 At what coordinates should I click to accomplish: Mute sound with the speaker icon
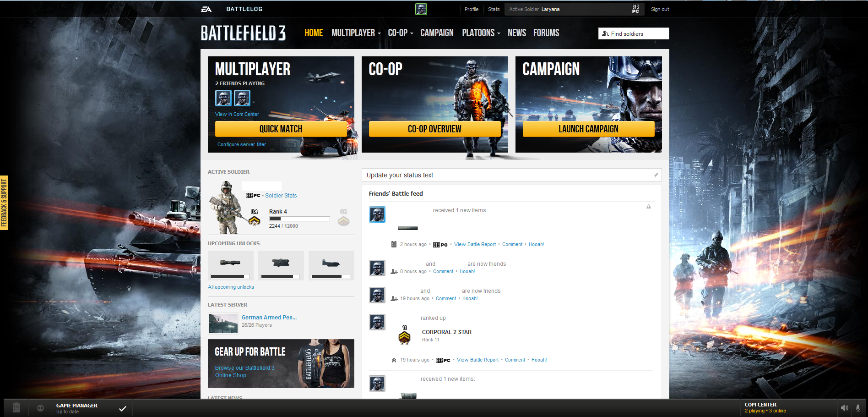tap(845, 408)
